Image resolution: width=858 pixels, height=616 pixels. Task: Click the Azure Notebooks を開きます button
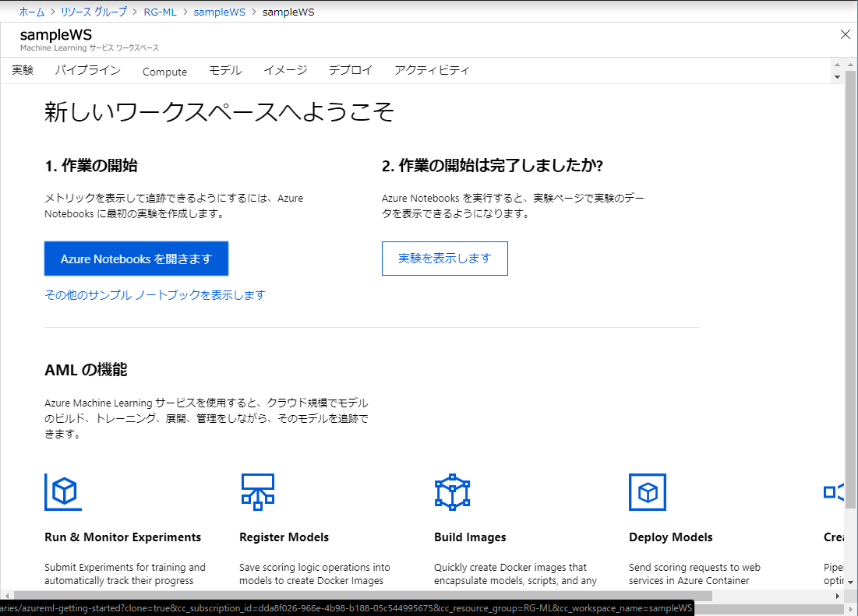click(136, 259)
